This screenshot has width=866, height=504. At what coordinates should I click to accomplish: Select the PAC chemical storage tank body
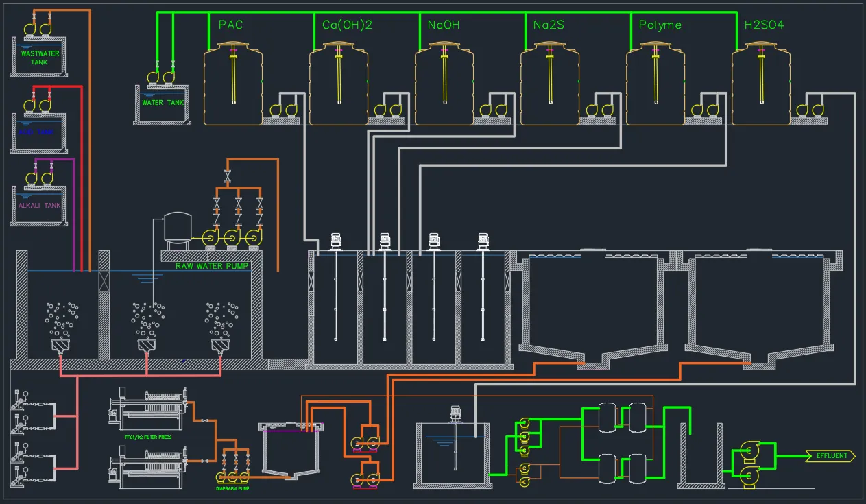233,84
